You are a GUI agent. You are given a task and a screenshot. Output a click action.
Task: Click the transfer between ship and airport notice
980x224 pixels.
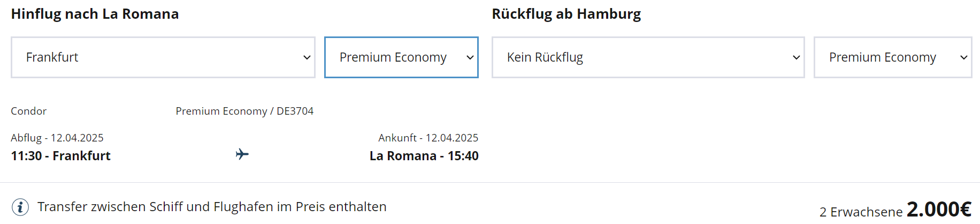212,207
